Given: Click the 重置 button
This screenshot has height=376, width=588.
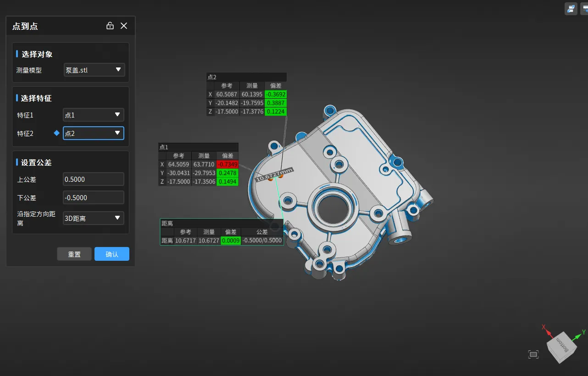Looking at the screenshot, I should tap(74, 254).
